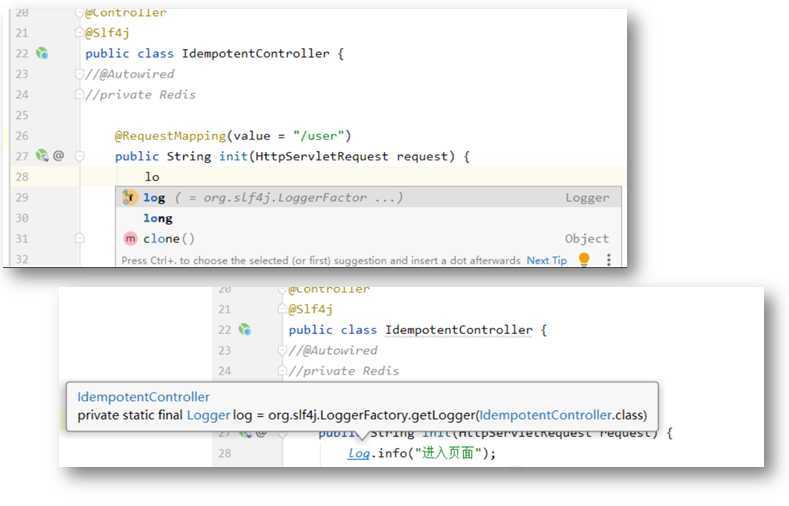
Task: Collapse the fold marker at line 23 in bottom editor
Action: point(282,350)
